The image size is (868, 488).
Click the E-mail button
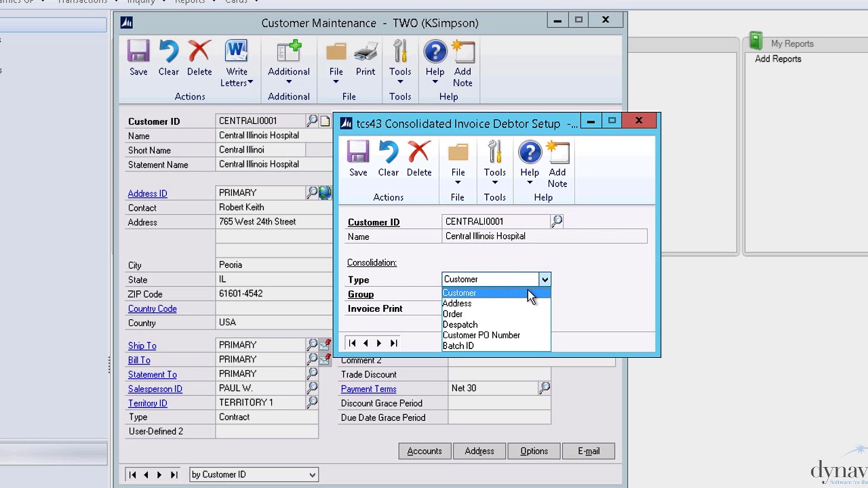pos(589,451)
